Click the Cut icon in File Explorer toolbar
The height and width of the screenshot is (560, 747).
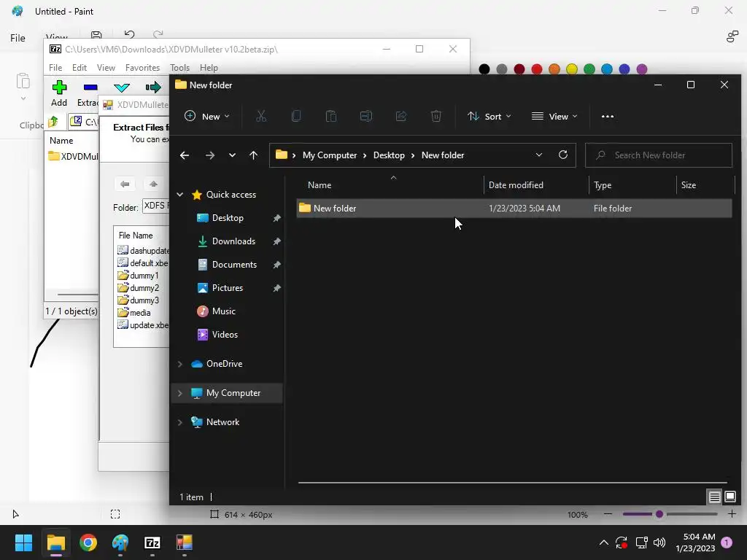click(x=261, y=116)
